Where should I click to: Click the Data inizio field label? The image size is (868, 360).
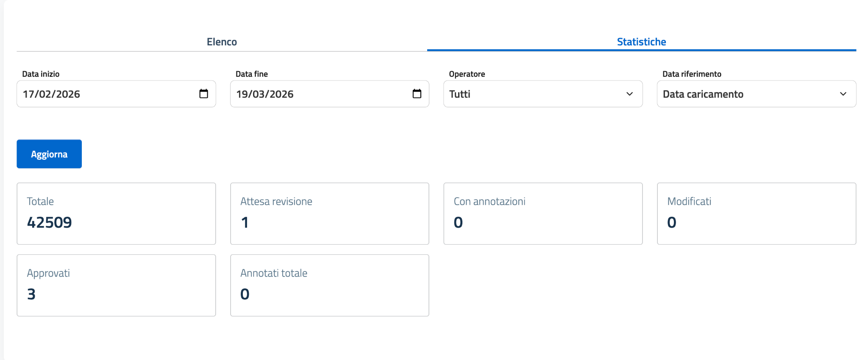click(41, 74)
